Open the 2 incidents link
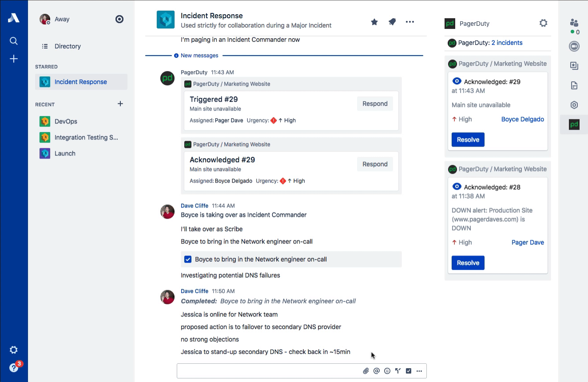Viewport: 588px width, 382px height. [507, 43]
